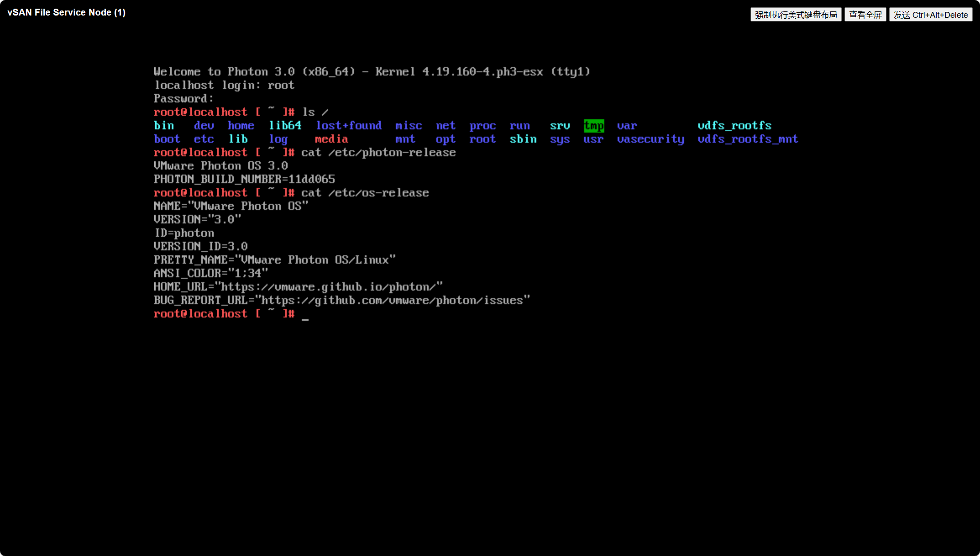Send Ctrl+Alt+Delete to the console
Image resolution: width=980 pixels, height=556 pixels.
[x=930, y=15]
